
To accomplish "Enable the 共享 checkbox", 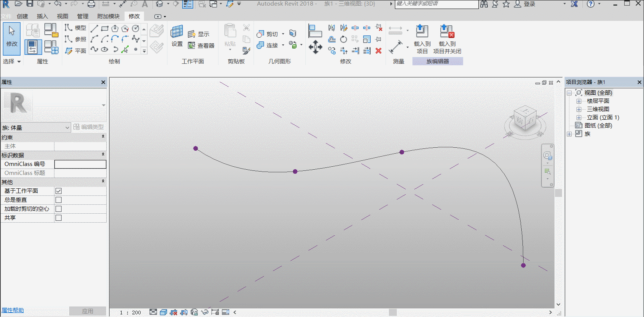I will tap(59, 218).
